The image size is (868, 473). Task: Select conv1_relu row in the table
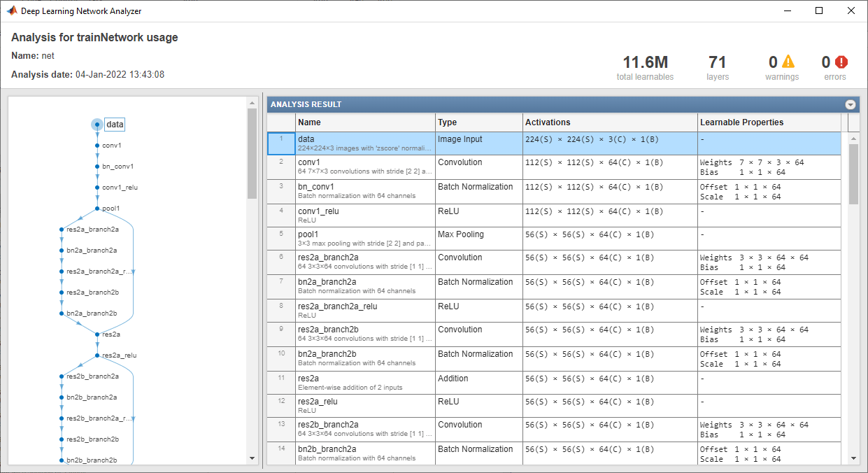pos(554,216)
